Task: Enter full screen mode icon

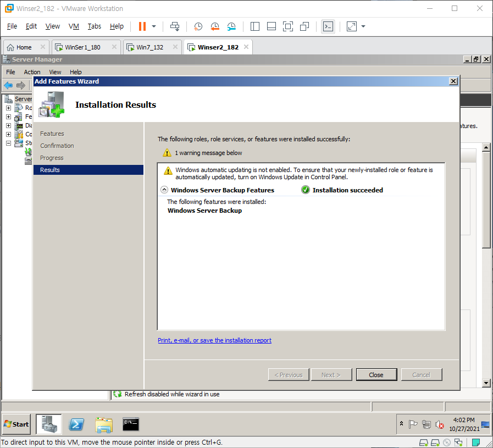Action: coord(287,26)
